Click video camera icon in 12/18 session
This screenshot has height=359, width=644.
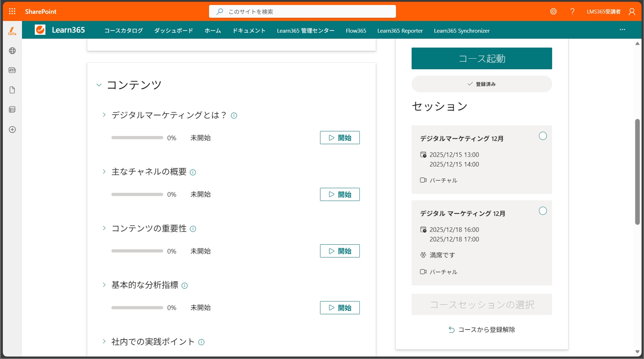click(x=423, y=272)
